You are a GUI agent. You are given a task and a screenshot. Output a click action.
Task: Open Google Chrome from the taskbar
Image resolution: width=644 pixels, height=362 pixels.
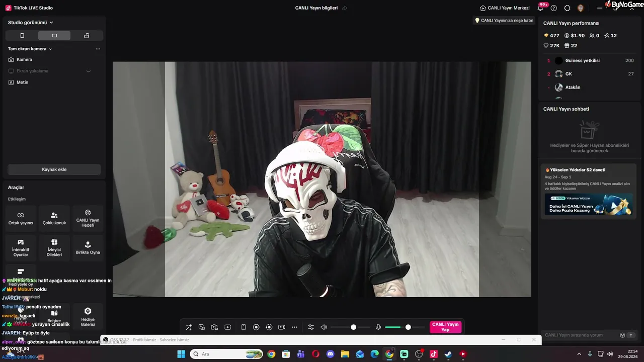tap(271, 354)
